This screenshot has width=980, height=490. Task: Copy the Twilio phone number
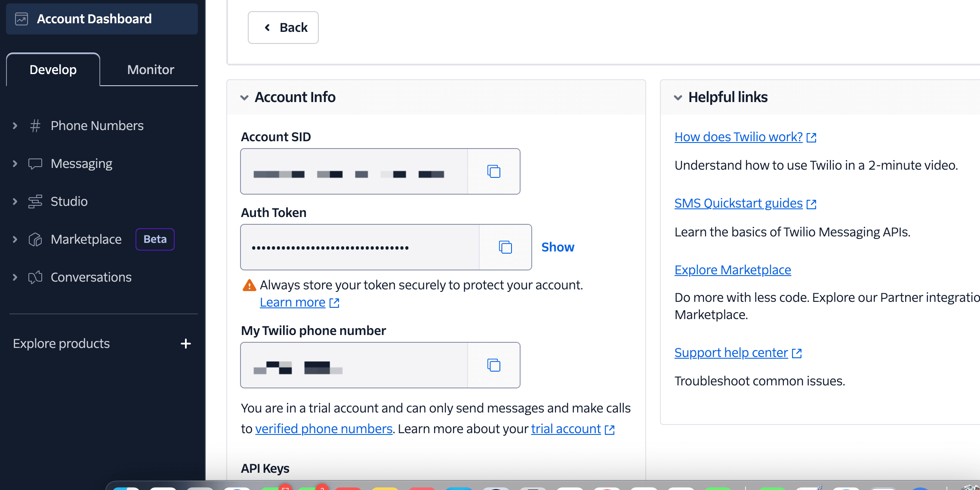[x=493, y=365]
